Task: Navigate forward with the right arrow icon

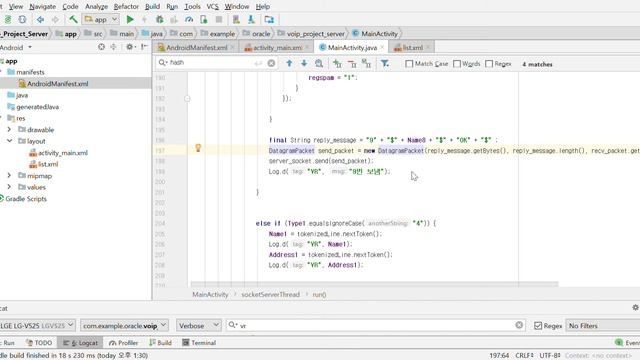Action: [55, 19]
